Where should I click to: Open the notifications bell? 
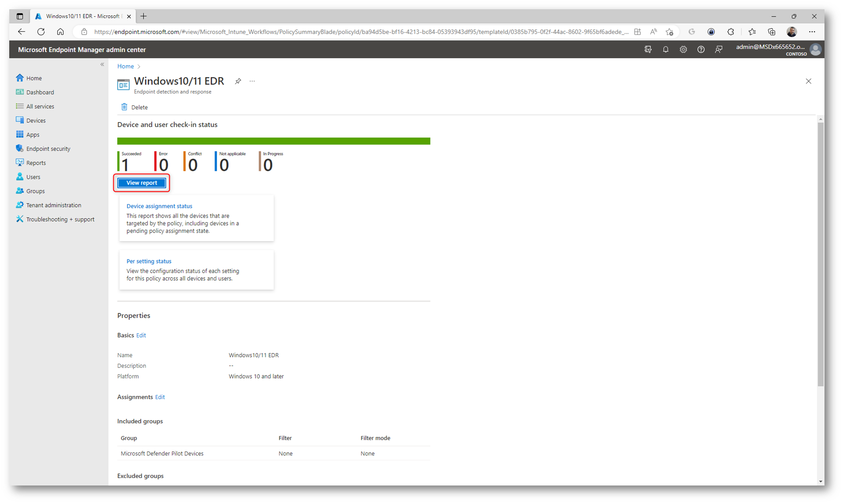click(665, 49)
